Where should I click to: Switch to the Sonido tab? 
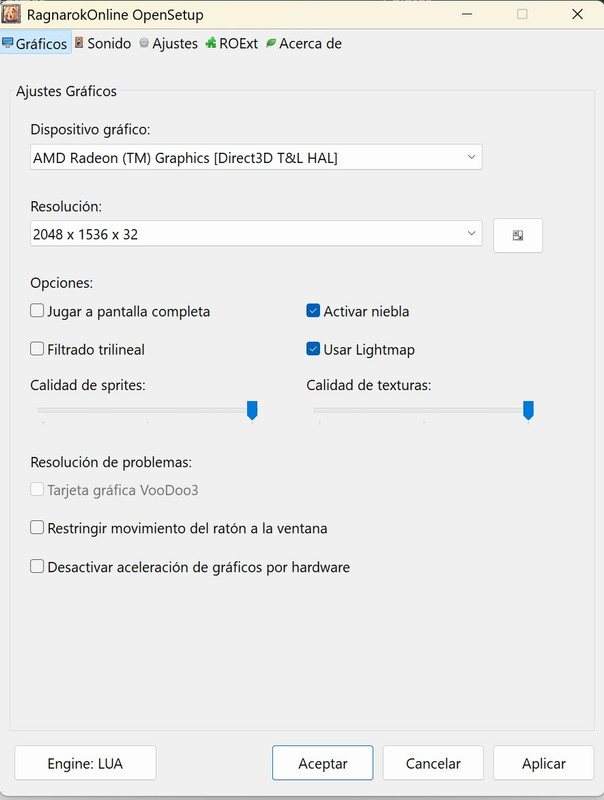click(x=108, y=44)
